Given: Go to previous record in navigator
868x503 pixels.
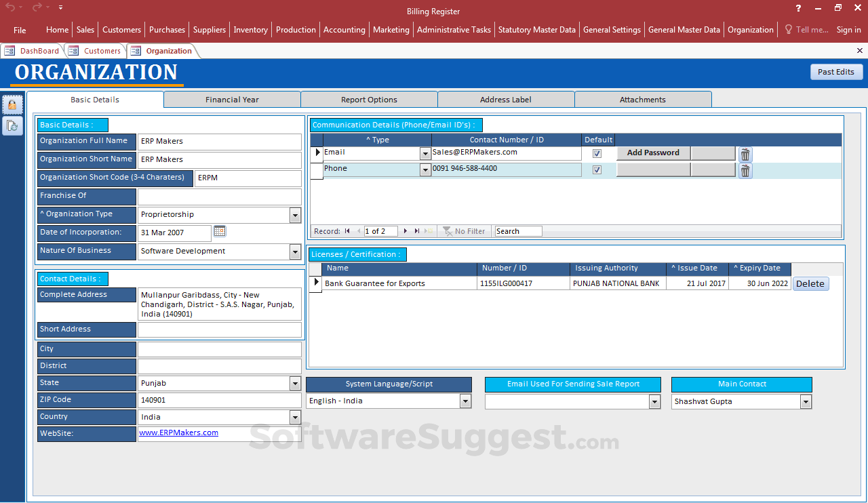Looking at the screenshot, I should pos(359,231).
